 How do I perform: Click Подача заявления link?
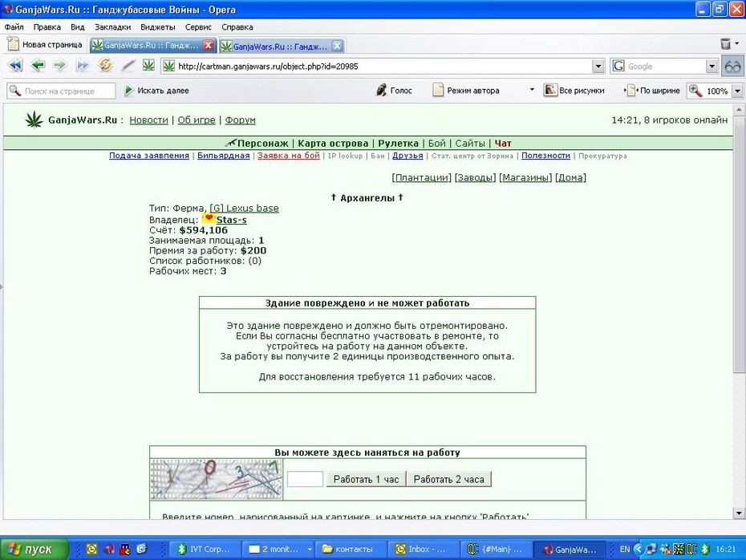[x=149, y=156]
